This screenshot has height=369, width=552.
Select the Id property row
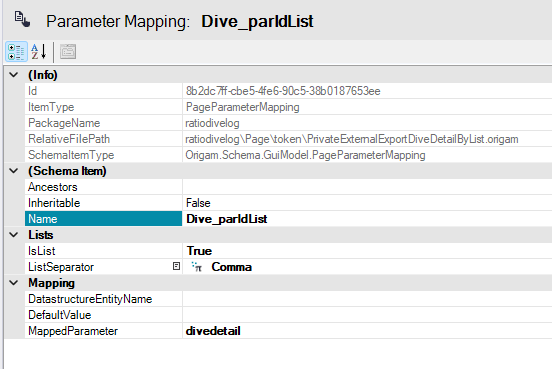coord(289,91)
